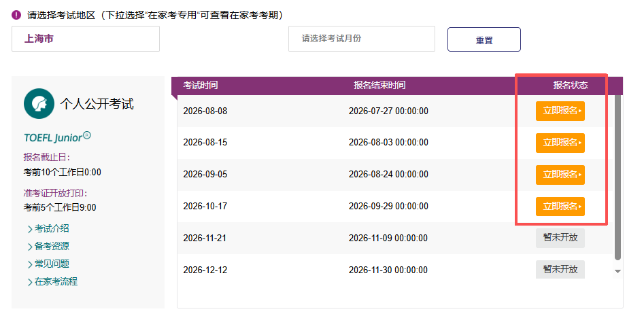This screenshot has height=318, width=644.
Task: Click the 考前10个工作日0:00 text
Action: [x=63, y=173]
